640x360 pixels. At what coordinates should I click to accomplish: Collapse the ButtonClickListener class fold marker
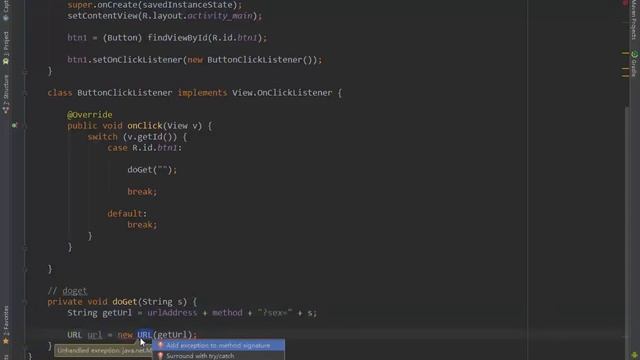(x=25, y=93)
